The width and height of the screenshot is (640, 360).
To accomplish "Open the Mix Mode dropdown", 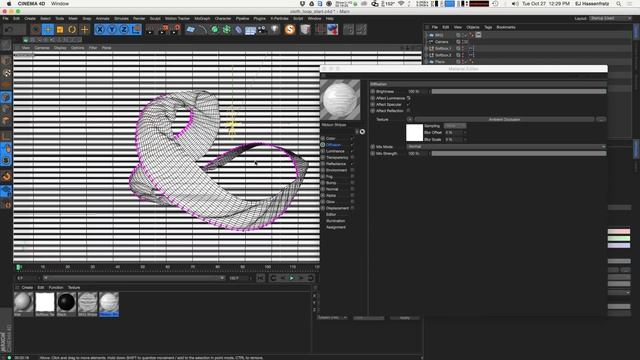I will [506, 147].
